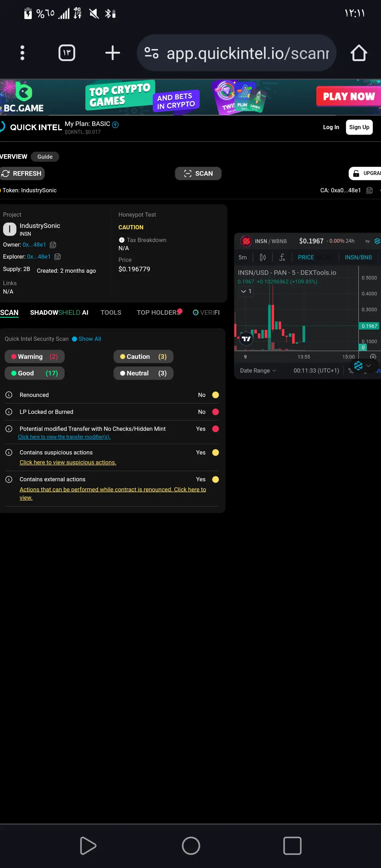Click info icon for Potential modified Transfer
The height and width of the screenshot is (868, 381).
[9, 429]
